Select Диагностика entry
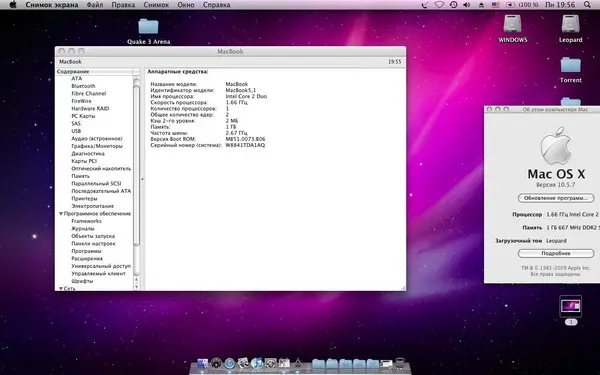The width and height of the screenshot is (600, 375). point(88,153)
